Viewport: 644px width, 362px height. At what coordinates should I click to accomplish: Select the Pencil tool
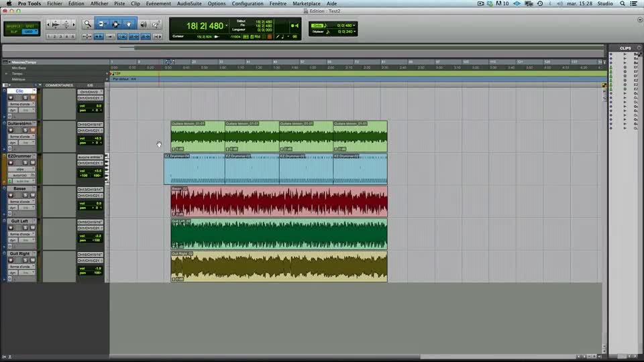pos(156,25)
